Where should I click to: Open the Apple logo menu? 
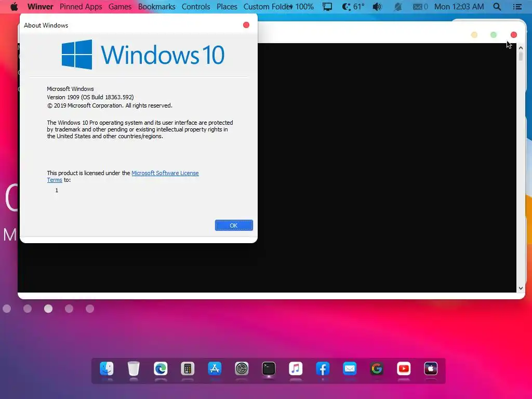[x=14, y=6]
